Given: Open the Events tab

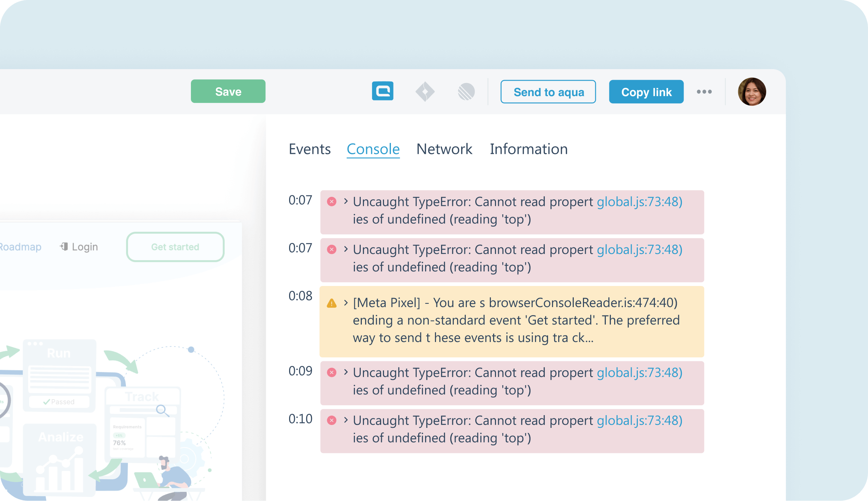Looking at the screenshot, I should point(309,149).
